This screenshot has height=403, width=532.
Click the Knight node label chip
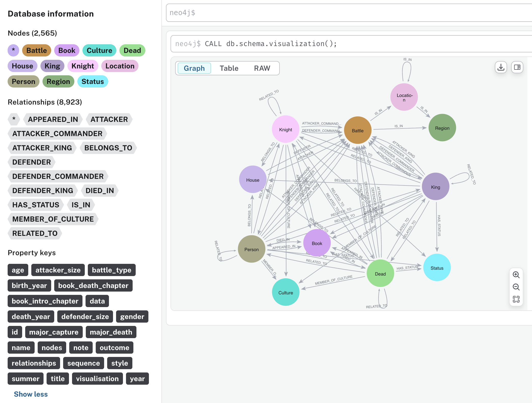(83, 66)
